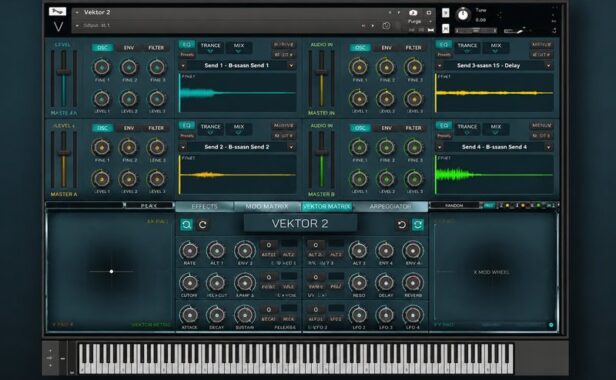The image size is (616, 380).
Task: Click the PEAK button
Action: pos(148,206)
